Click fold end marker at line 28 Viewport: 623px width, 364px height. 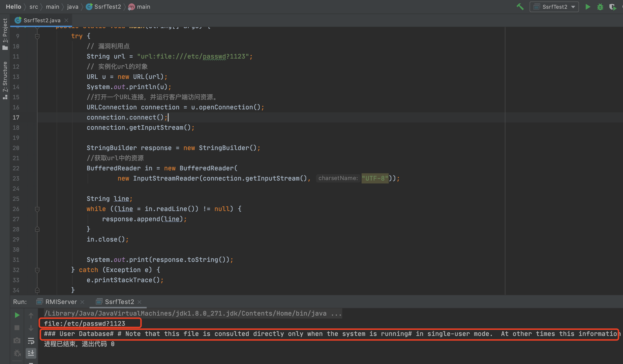[x=37, y=229]
